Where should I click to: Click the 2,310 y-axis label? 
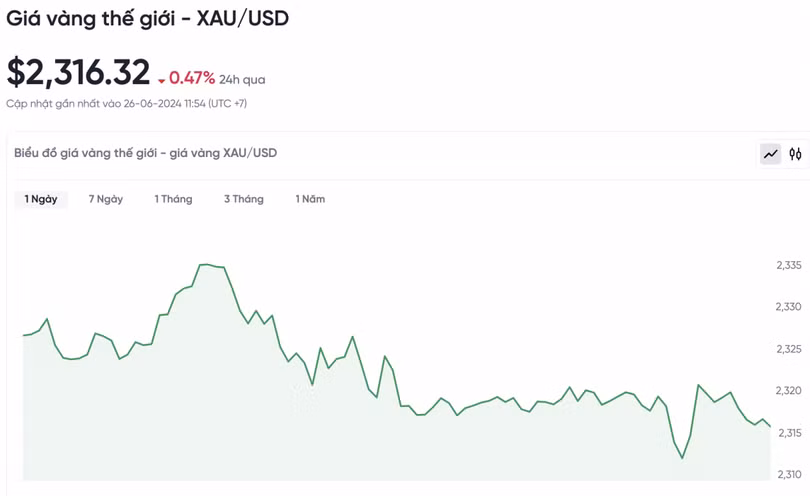click(789, 474)
